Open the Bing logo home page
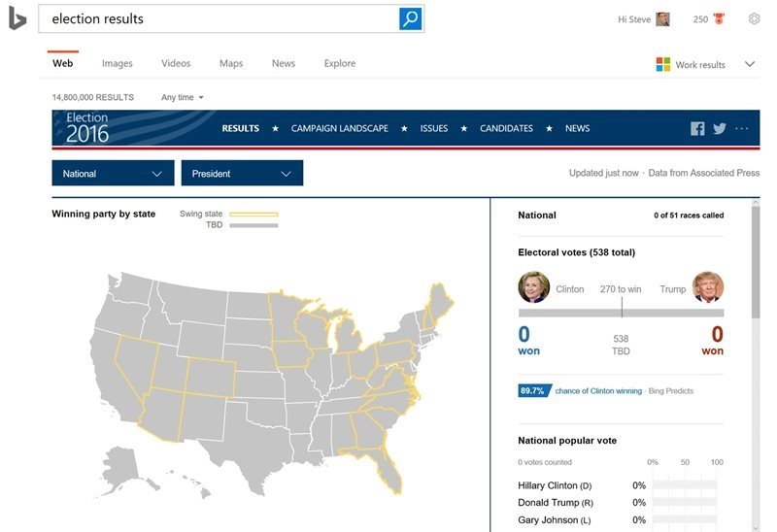This screenshot has height=532, width=777. pyautogui.click(x=17, y=18)
